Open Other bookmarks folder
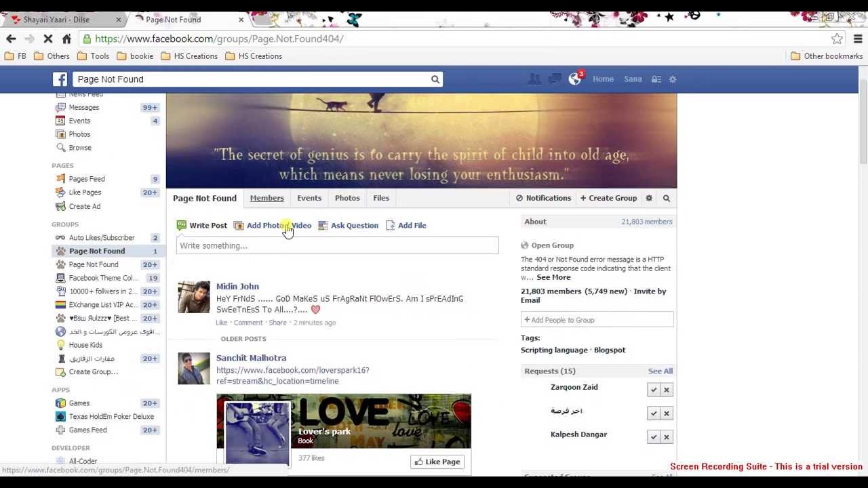 [827, 56]
